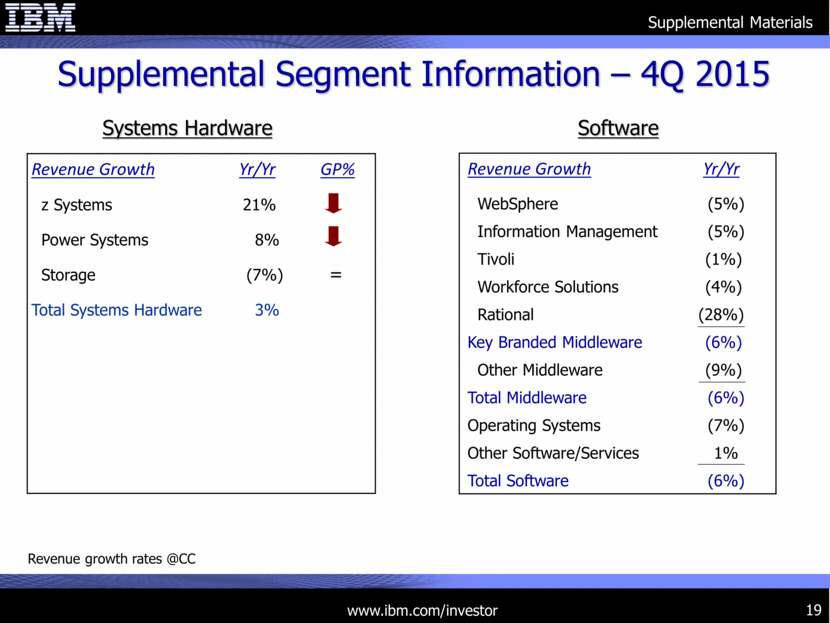
Task: Select the Total Systems Hardware label
Action: coord(116,310)
